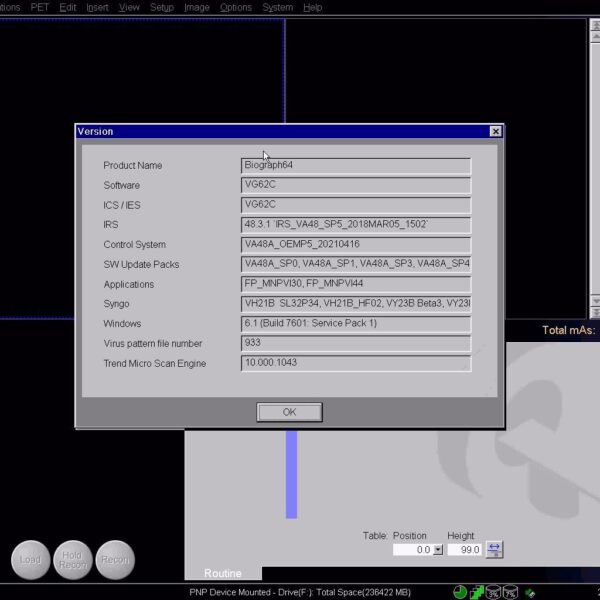The width and height of the screenshot is (600, 600).
Task: Select the Routine tab
Action: [x=223, y=573]
